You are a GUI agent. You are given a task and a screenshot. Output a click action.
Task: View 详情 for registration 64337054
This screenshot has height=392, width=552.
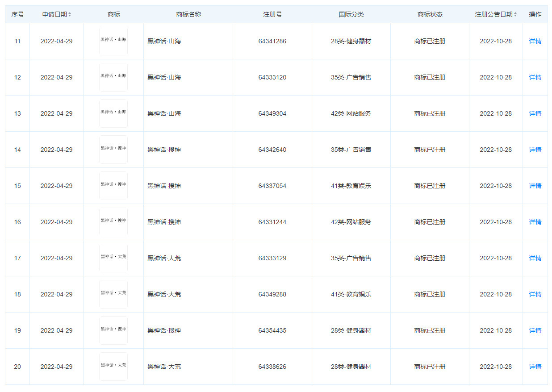tap(535, 186)
